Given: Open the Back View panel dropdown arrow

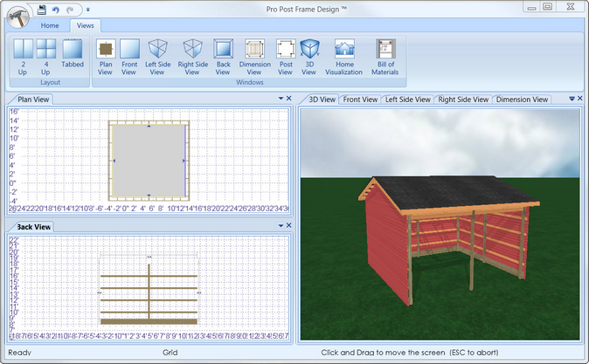Looking at the screenshot, I should point(281,225).
